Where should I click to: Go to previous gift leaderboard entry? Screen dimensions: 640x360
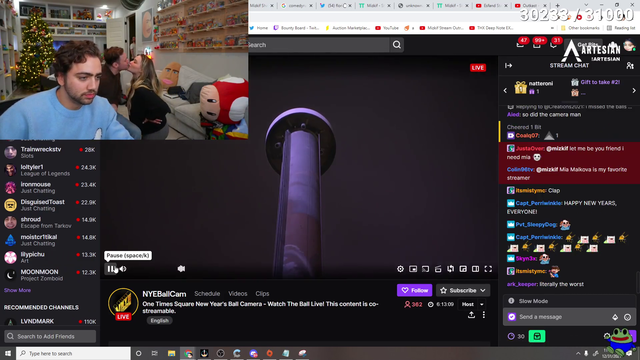(x=505, y=90)
